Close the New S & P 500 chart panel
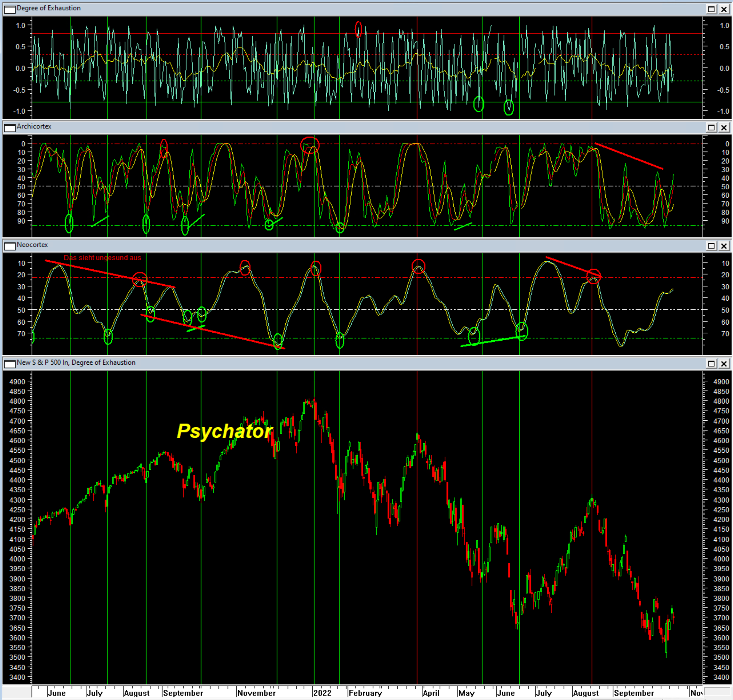733x700 pixels. [723, 364]
